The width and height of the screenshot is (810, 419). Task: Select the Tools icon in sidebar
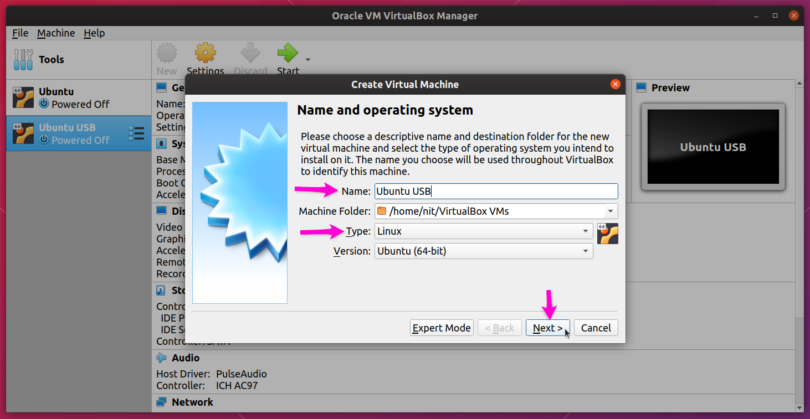pos(23,60)
